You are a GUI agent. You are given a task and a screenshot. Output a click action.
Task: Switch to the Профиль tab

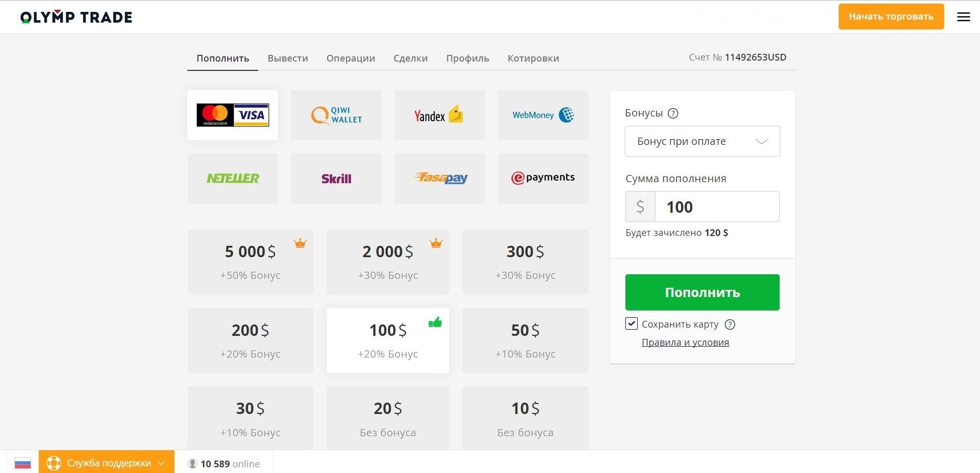point(467,58)
